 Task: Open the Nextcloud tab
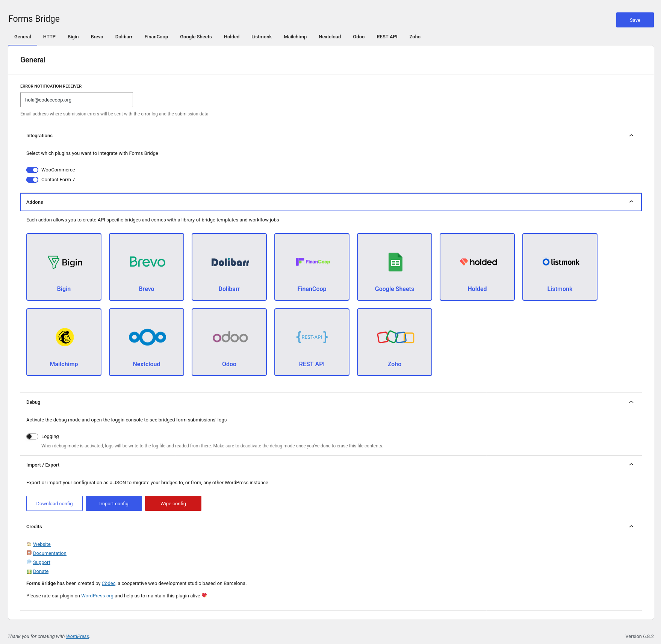[330, 37]
